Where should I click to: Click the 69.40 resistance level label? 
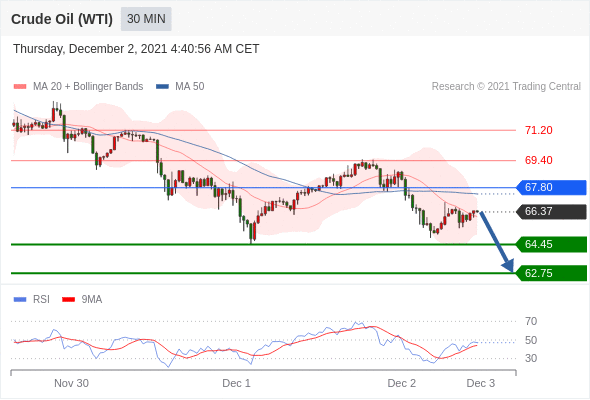[538, 160]
